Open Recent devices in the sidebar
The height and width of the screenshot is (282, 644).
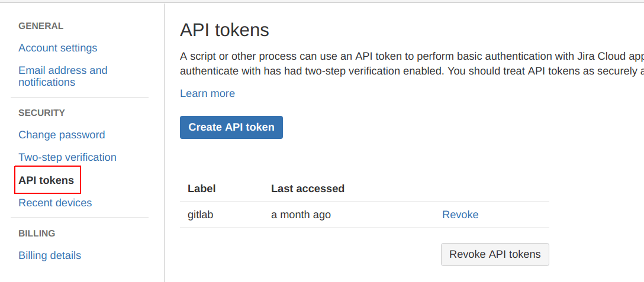[x=55, y=203]
